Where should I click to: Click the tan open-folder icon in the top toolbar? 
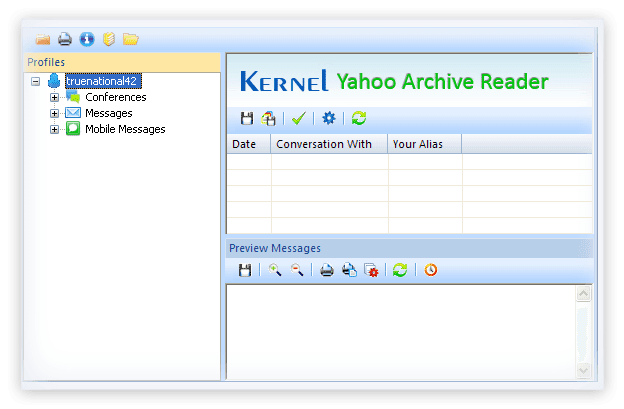43,39
